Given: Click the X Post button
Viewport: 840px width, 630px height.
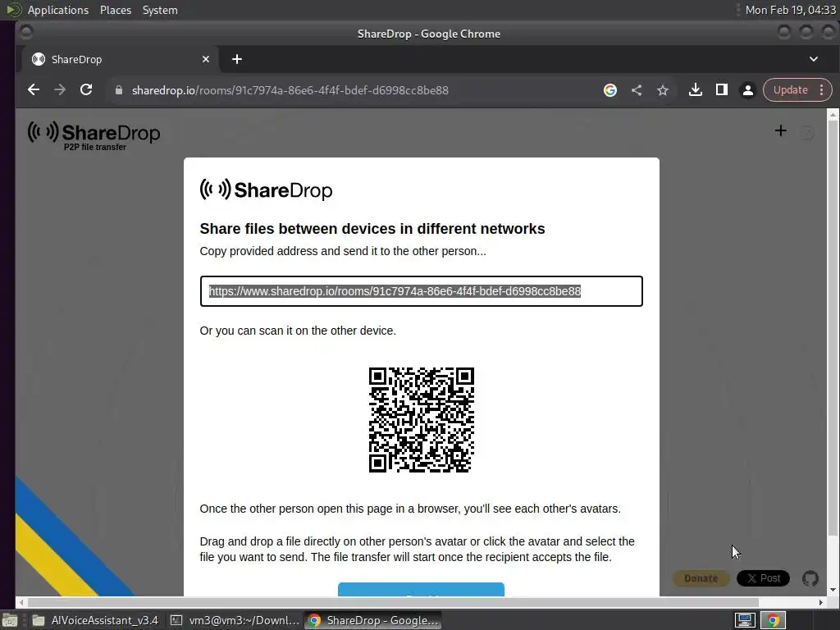Looking at the screenshot, I should tap(763, 578).
